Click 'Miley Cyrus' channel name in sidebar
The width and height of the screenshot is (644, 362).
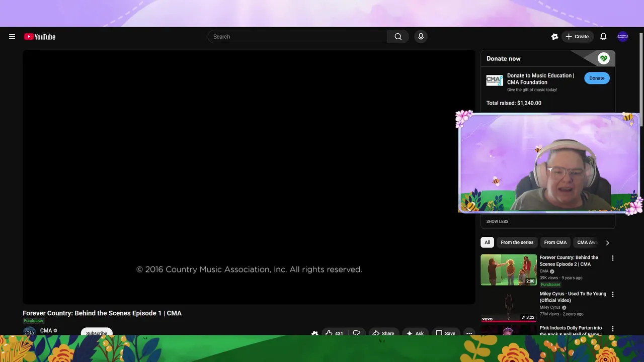tap(550, 308)
